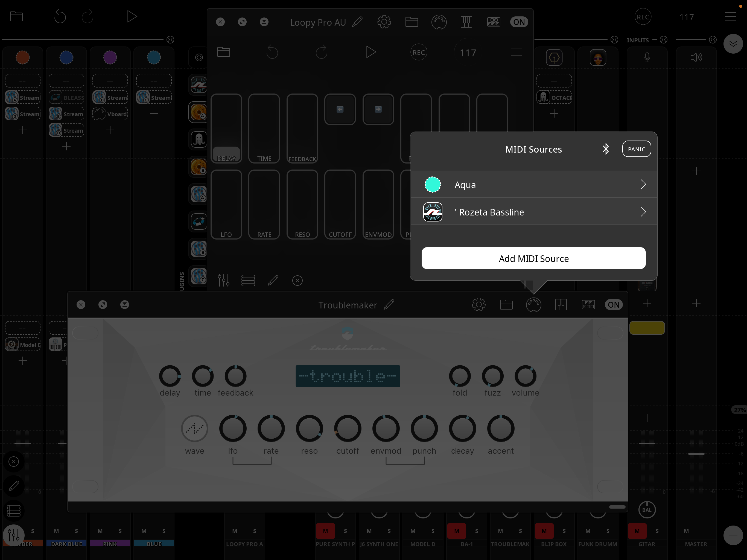747x560 pixels.
Task: Add new channel with bottom right plus
Action: tap(733, 535)
